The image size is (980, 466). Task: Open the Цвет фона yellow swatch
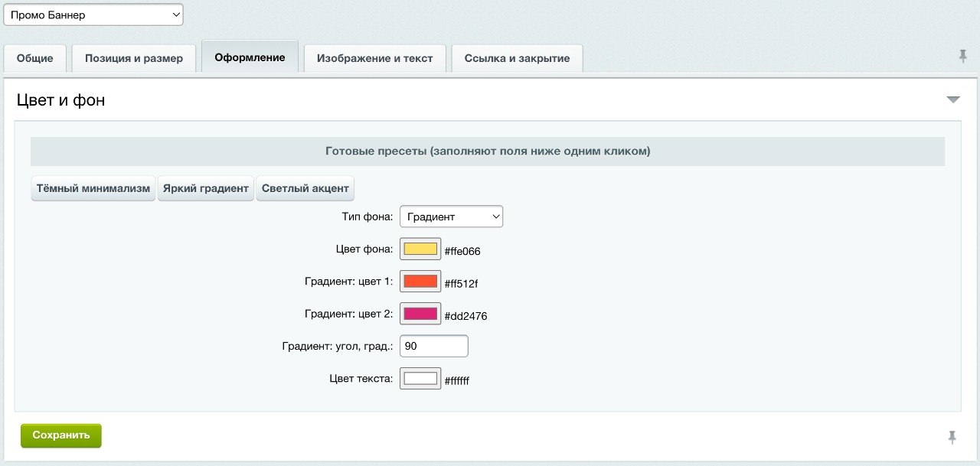[x=420, y=249]
